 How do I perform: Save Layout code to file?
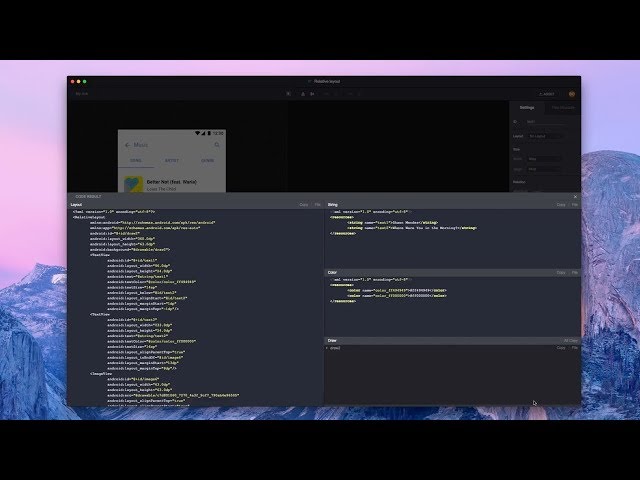pos(318,204)
